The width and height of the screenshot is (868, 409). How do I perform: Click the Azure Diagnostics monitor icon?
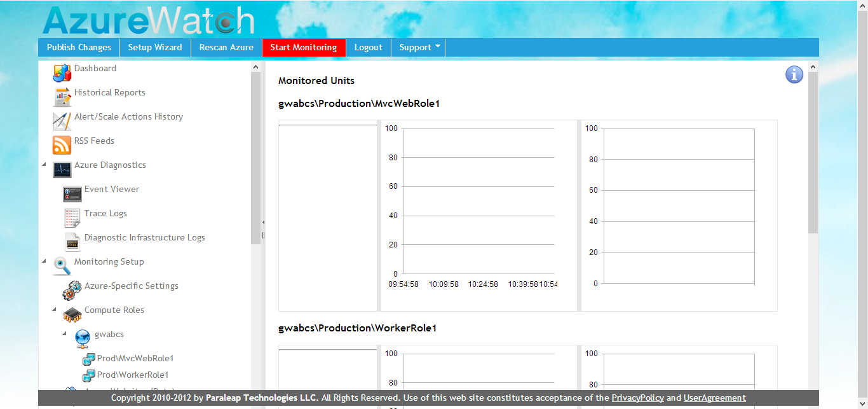pos(62,169)
